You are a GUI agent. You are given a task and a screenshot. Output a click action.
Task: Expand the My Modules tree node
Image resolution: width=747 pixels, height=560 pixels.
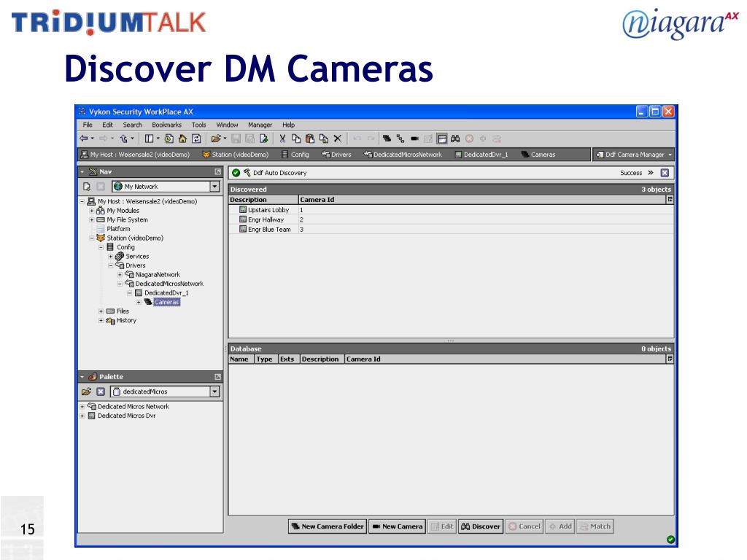[91, 211]
